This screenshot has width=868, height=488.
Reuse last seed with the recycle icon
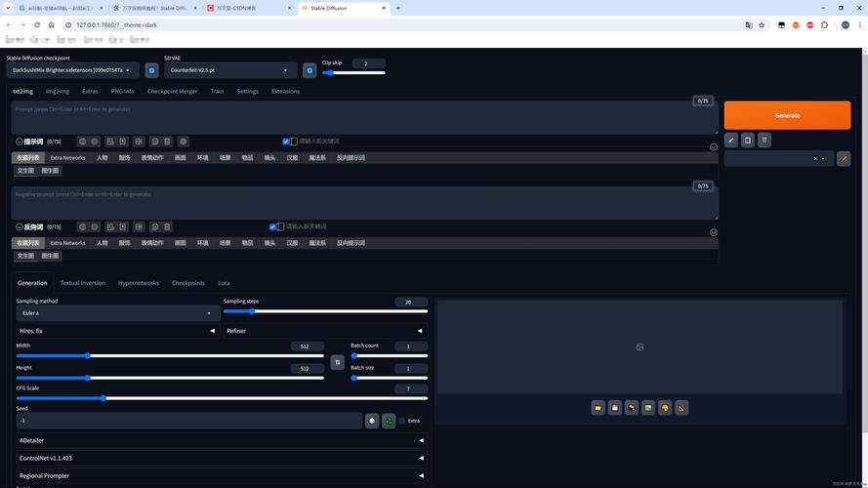[x=389, y=421]
